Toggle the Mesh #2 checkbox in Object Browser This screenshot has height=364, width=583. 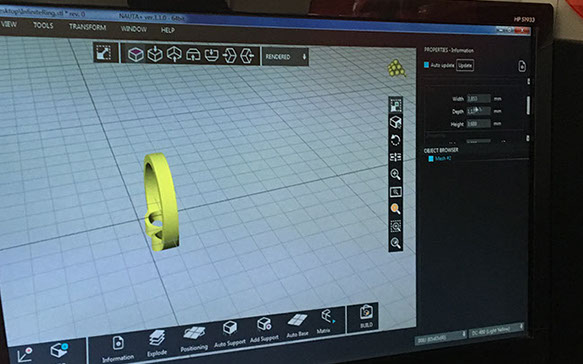pyautogui.click(x=431, y=159)
